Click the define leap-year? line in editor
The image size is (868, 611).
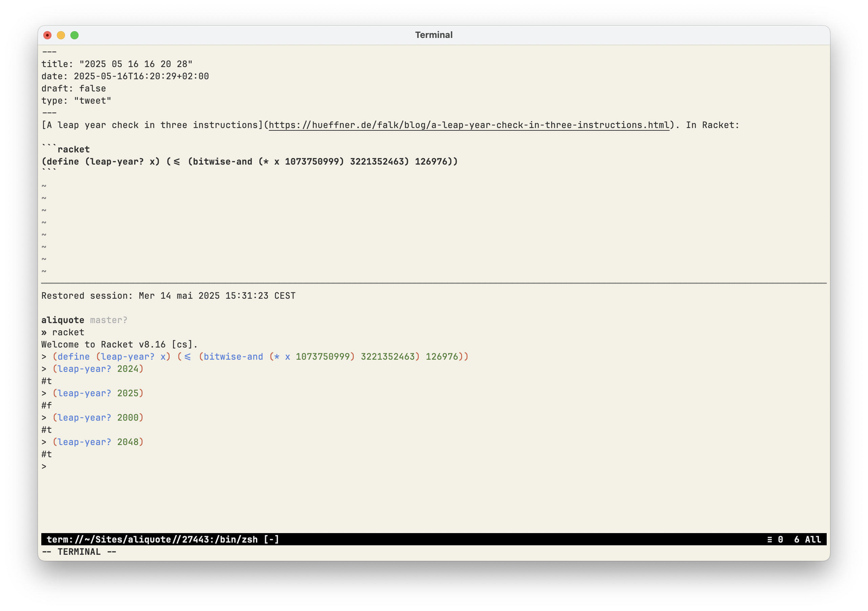(249, 162)
